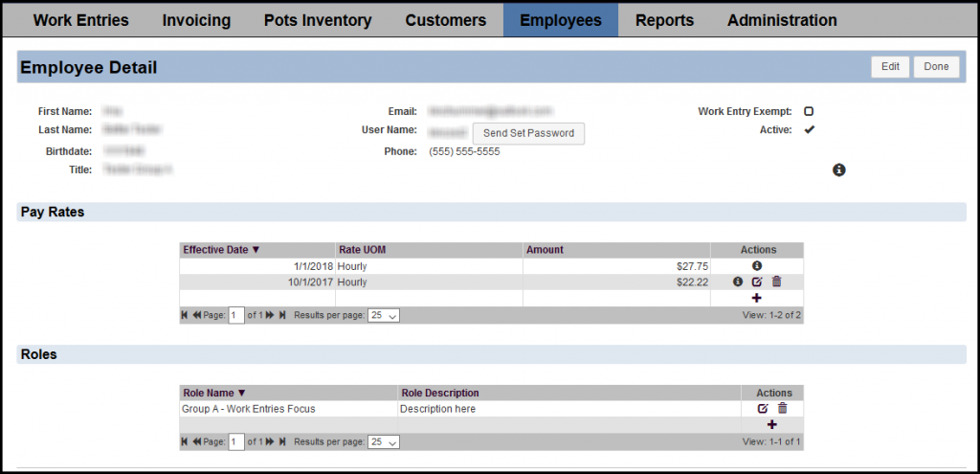Go to previous page of Roles
The image size is (980, 474).
pyautogui.click(x=197, y=441)
